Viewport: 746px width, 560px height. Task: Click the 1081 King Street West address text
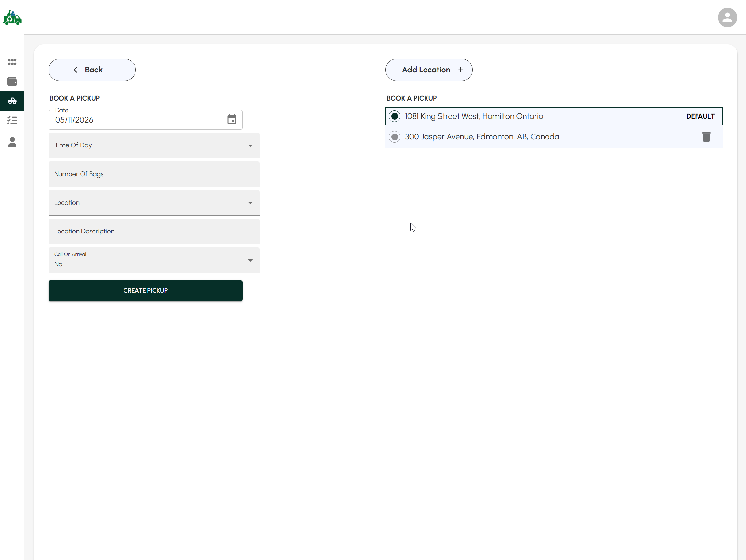point(474,116)
